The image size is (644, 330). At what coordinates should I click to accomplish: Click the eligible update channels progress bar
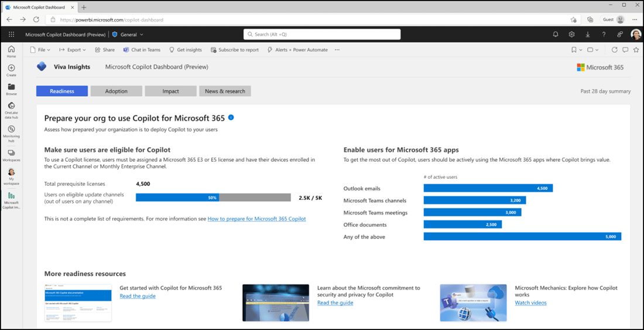tap(213, 198)
